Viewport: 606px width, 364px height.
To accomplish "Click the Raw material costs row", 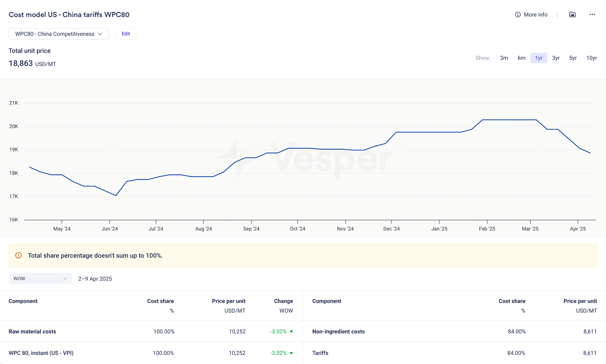I will (33, 332).
